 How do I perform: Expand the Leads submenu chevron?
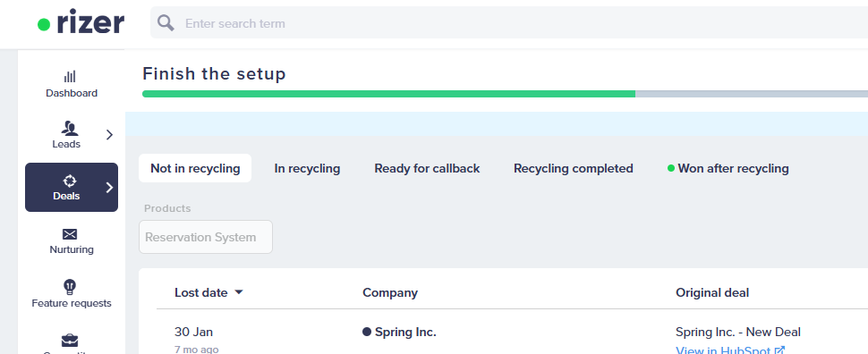(109, 134)
